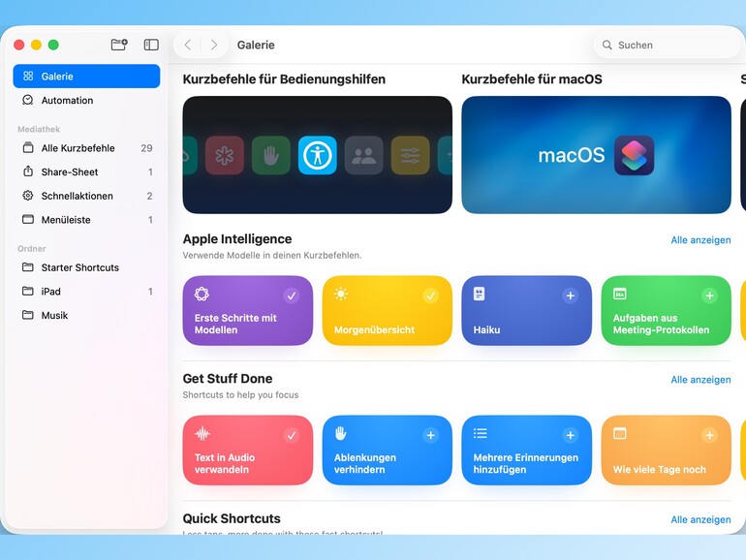Go forward with the right chevron
746x560 pixels.
214,45
